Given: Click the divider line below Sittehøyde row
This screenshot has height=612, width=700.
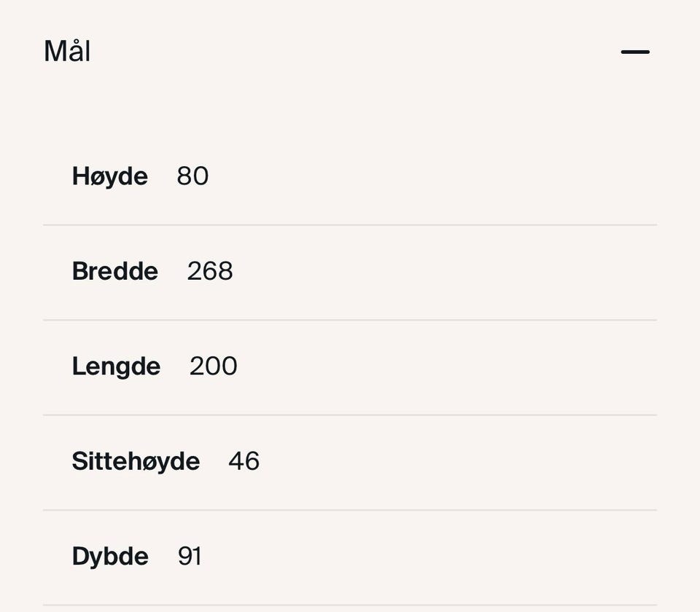Looking at the screenshot, I should click(350, 510).
